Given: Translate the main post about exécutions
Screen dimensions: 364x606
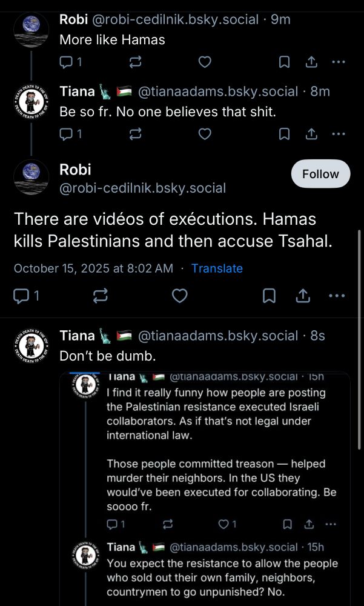Looking at the screenshot, I should [x=217, y=268].
